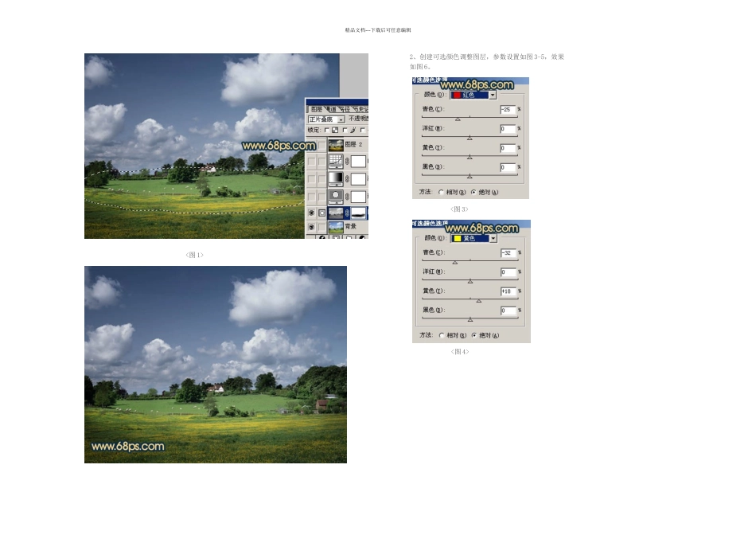Select 相对 radio in the 黄色 dialog
This screenshot has width=756, height=535.
pos(442,335)
